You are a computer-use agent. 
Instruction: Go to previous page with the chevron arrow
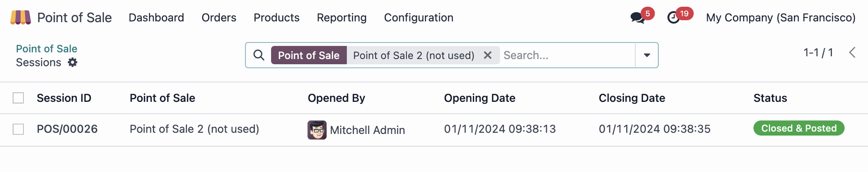point(852,53)
